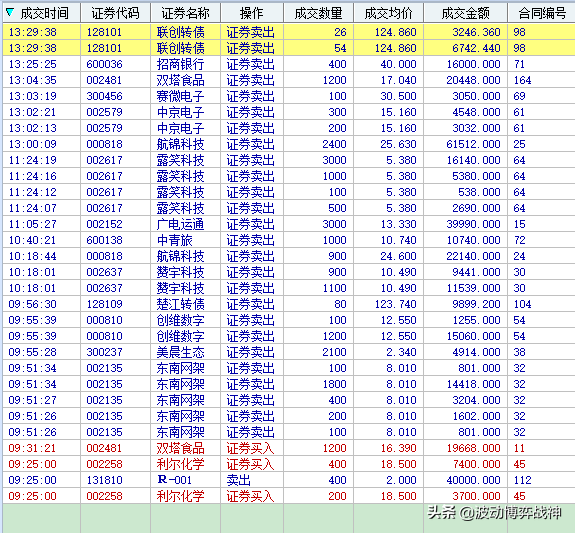This screenshot has height=533, width=575.
Task: Click the price 123.740
Action: pyautogui.click(x=396, y=304)
